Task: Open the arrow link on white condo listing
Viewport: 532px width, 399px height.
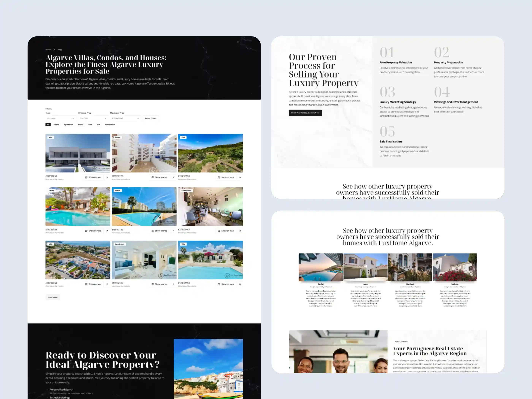Action: (x=173, y=177)
